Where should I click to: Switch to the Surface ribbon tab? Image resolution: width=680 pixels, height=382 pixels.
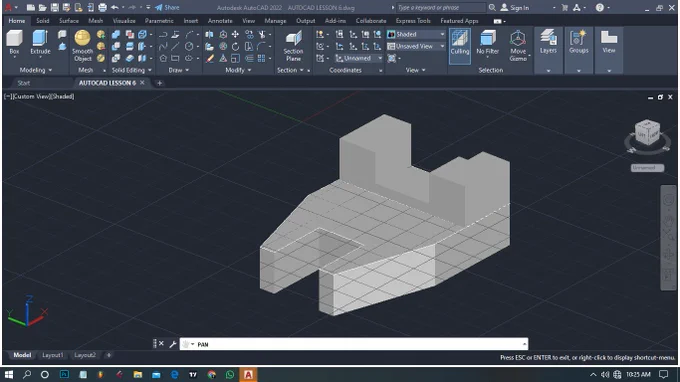pyautogui.click(x=69, y=21)
